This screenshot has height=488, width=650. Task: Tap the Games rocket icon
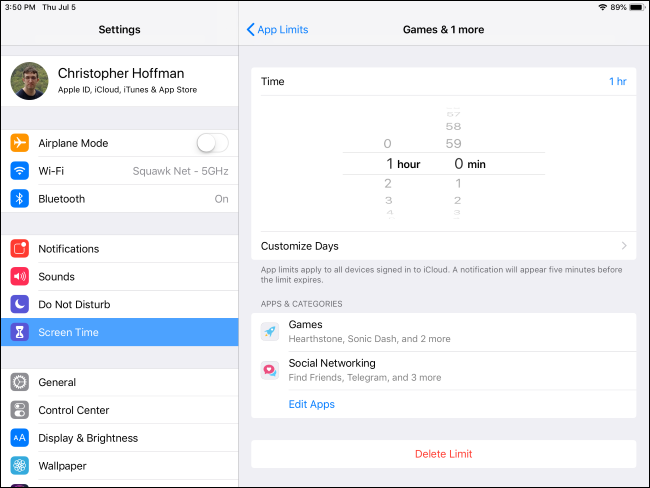tap(270, 331)
